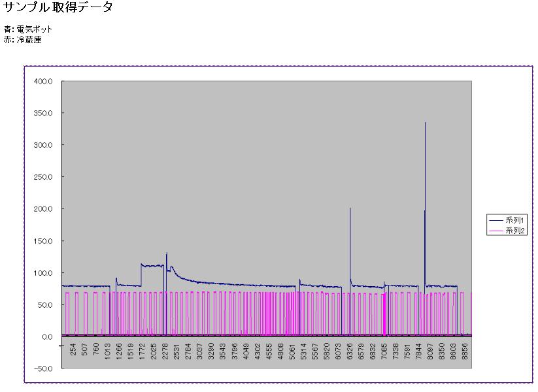Click the tallest blue spike's peak
This screenshot has height=392, width=538.
pyautogui.click(x=425, y=123)
